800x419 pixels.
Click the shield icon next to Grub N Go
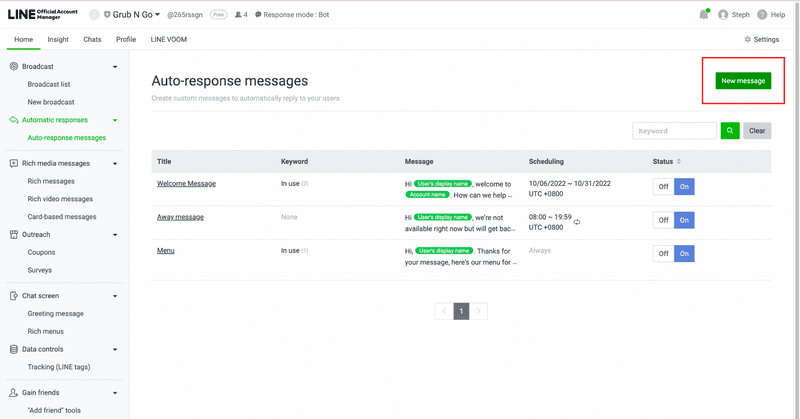tap(107, 15)
